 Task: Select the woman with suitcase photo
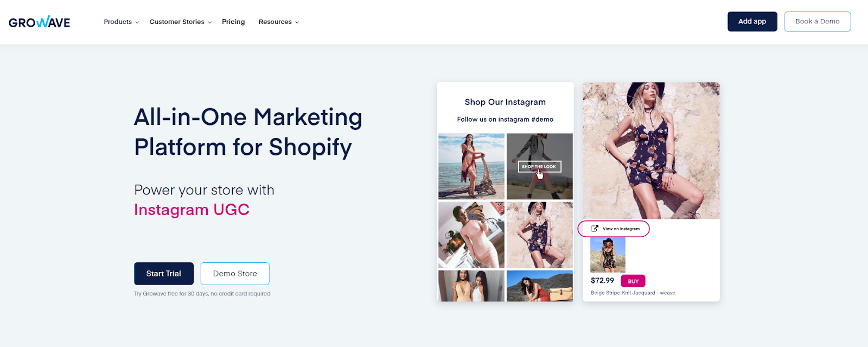[x=540, y=286]
